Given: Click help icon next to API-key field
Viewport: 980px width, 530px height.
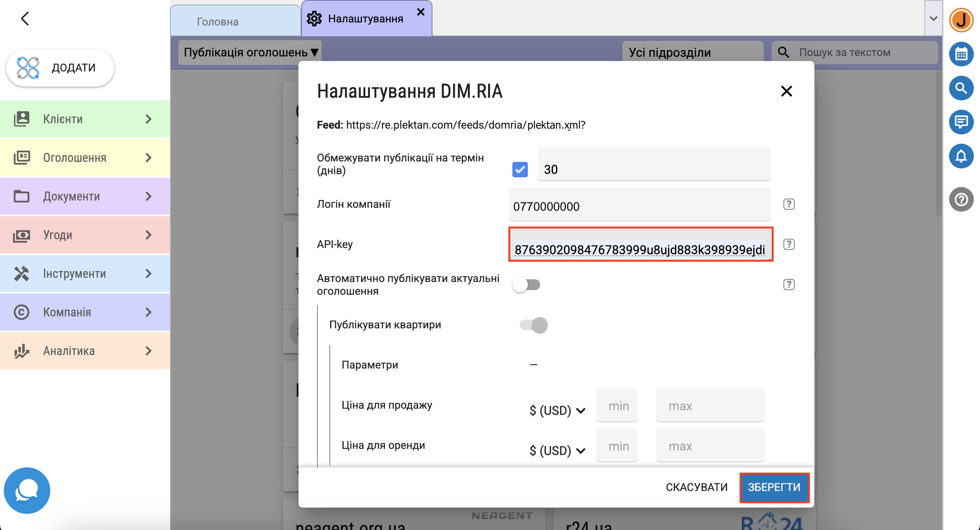Looking at the screenshot, I should [x=788, y=244].
